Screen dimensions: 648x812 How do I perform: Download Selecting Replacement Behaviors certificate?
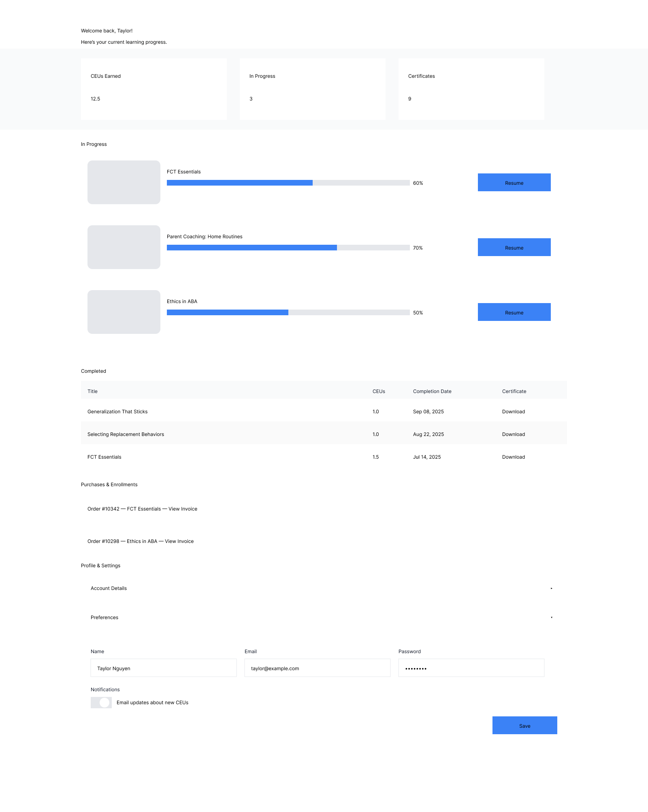513,434
